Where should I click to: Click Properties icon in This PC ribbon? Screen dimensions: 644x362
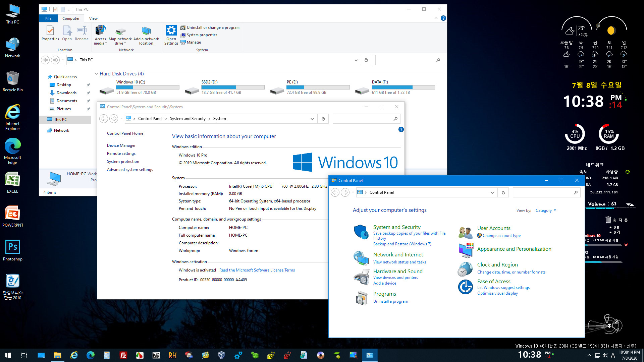50,31
